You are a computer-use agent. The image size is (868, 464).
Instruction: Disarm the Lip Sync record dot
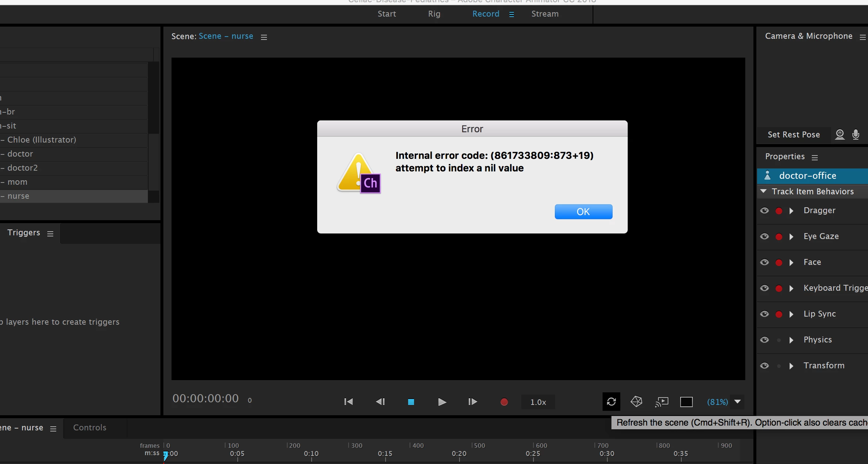point(779,314)
